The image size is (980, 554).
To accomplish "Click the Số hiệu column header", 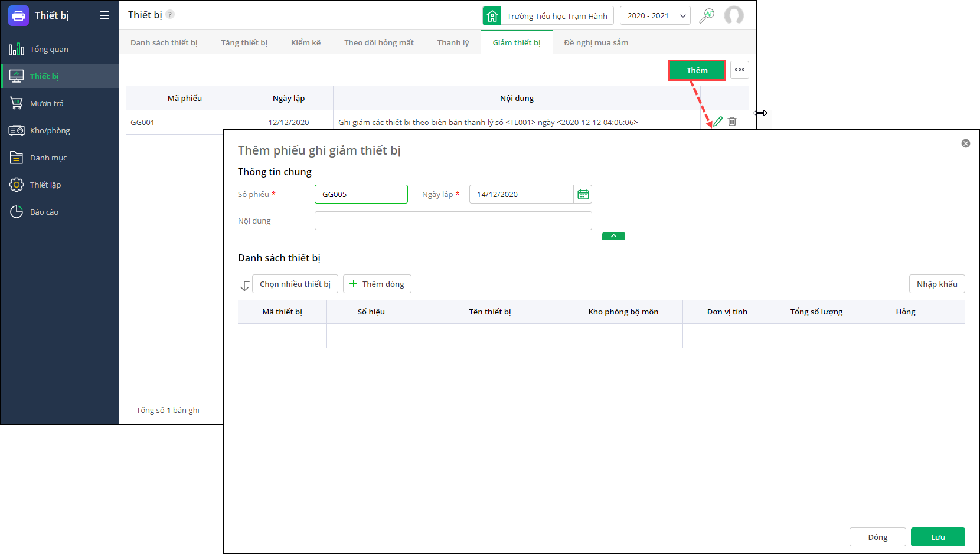I will click(371, 312).
